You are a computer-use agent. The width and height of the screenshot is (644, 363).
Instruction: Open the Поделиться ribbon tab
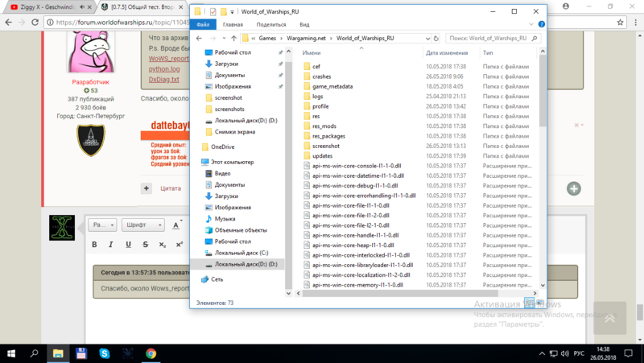point(271,25)
